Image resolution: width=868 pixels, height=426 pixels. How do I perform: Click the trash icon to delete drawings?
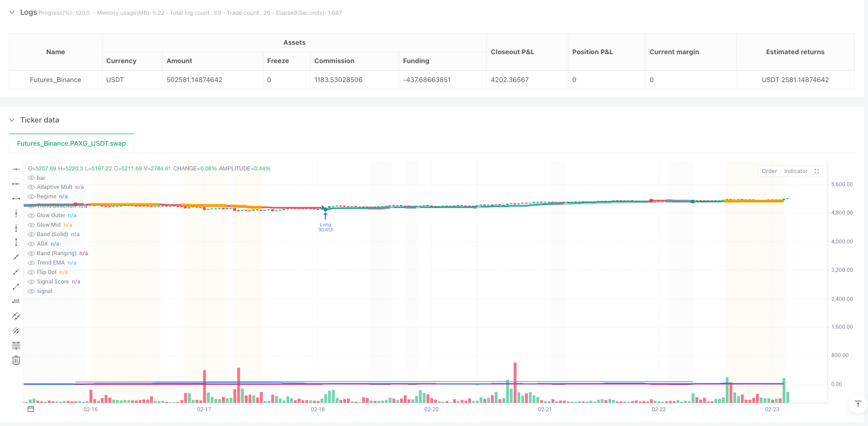click(16, 360)
